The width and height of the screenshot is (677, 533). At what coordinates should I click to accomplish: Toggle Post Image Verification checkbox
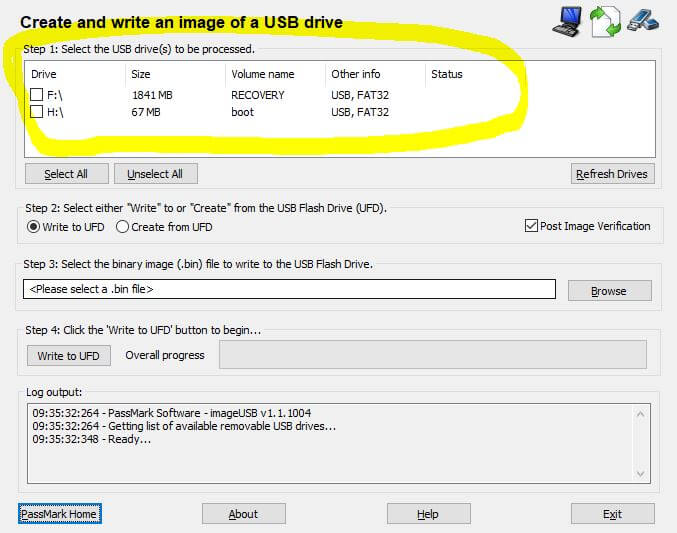pos(531,226)
